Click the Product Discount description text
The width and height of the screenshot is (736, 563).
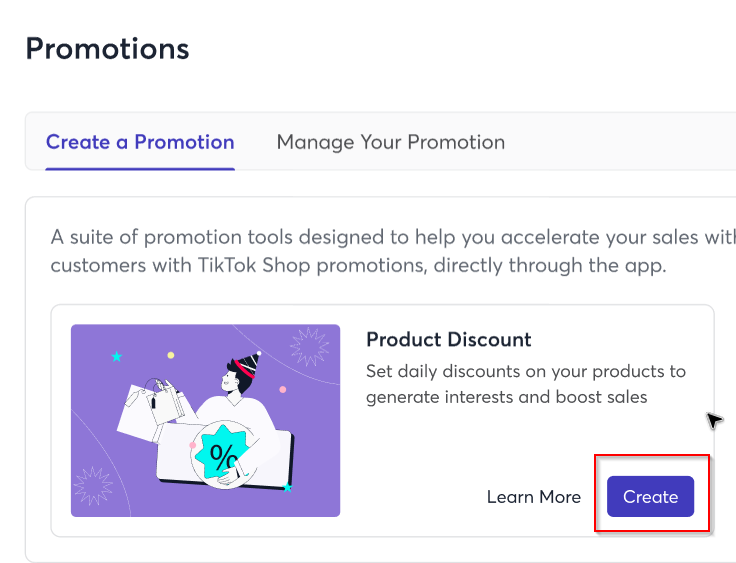point(526,384)
